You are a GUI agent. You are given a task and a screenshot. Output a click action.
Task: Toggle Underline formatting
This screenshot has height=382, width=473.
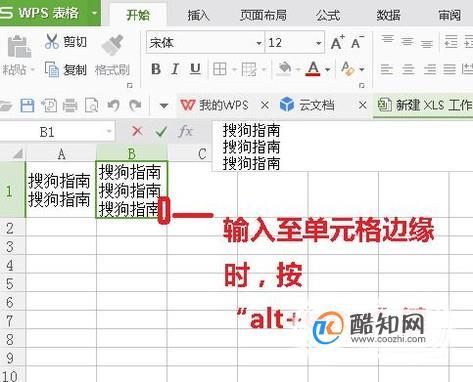click(195, 69)
